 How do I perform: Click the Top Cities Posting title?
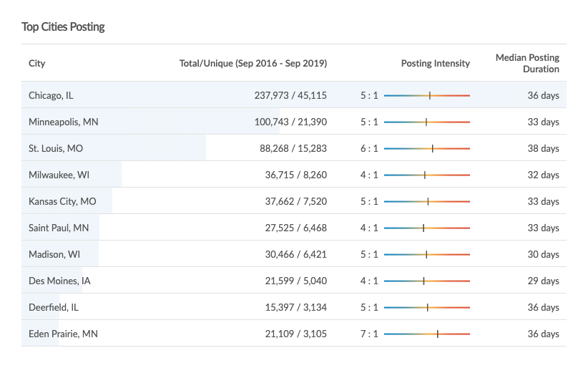(63, 26)
